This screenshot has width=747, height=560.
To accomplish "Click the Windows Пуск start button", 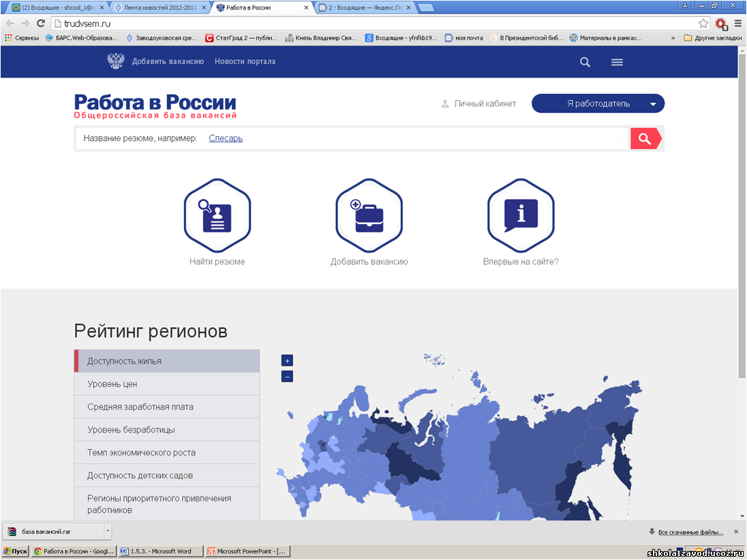I will pyautogui.click(x=15, y=551).
